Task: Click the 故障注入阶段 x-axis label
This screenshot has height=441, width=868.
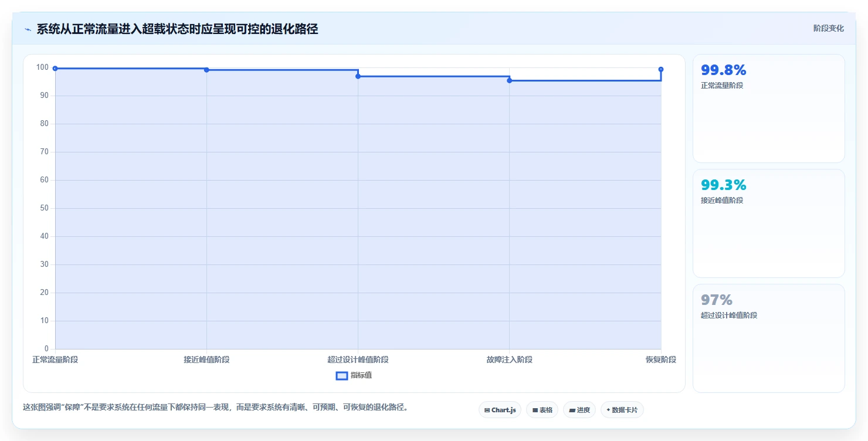Action: point(509,359)
